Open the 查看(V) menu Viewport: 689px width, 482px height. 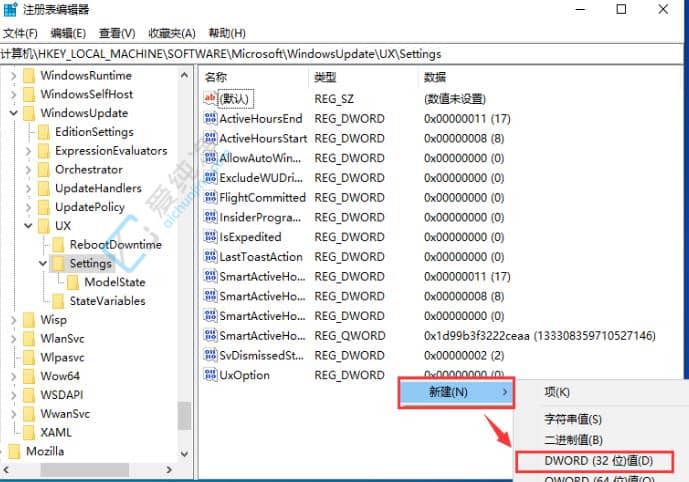pyautogui.click(x=117, y=33)
